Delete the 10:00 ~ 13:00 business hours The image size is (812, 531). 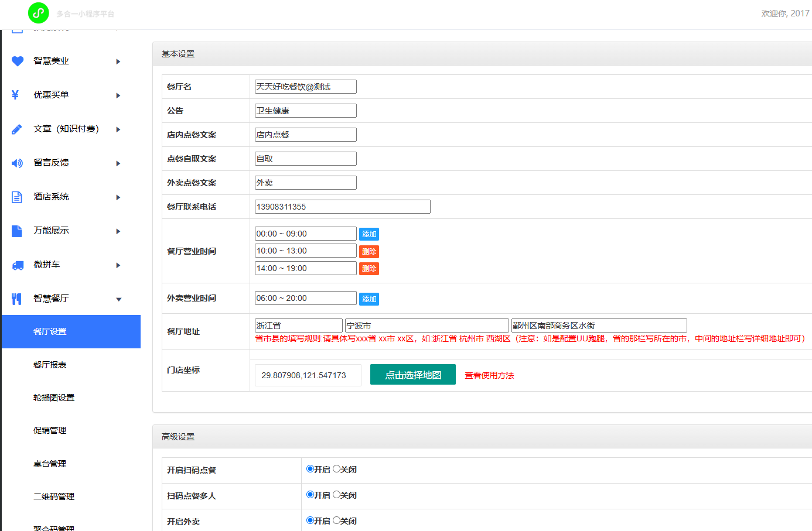click(x=369, y=252)
